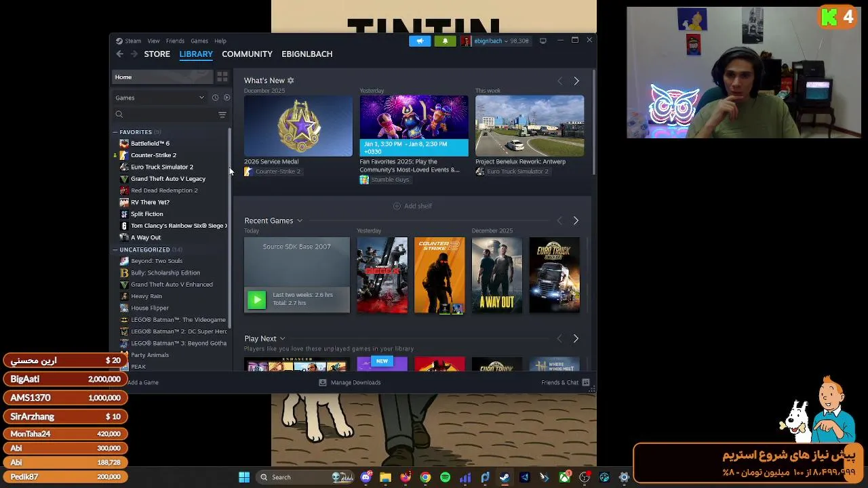Open the library advanced filter options icon
Image resolution: width=868 pixels, height=488 pixels.
click(x=222, y=115)
